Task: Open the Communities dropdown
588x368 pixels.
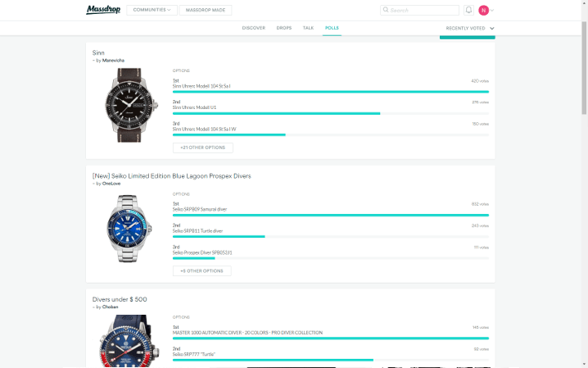Action: 152,10
